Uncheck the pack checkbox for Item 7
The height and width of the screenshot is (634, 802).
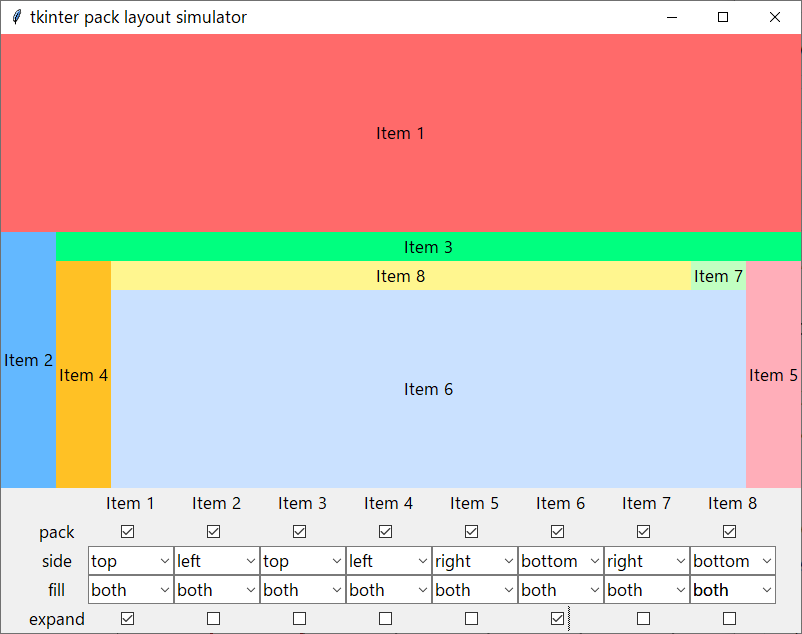pos(643,532)
